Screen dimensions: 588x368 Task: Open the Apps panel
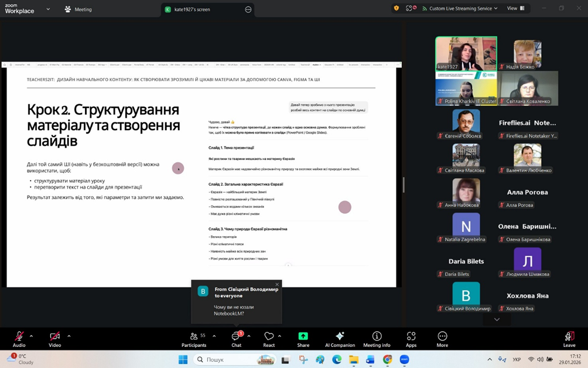click(411, 339)
